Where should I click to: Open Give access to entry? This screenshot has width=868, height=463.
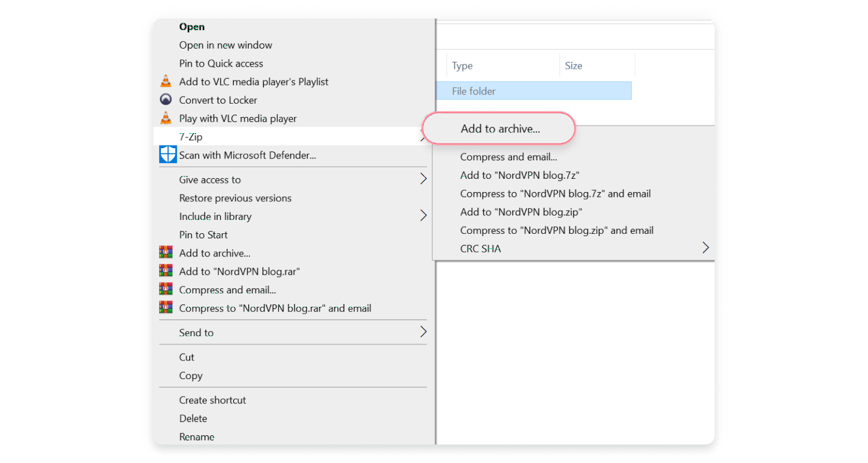tap(210, 179)
